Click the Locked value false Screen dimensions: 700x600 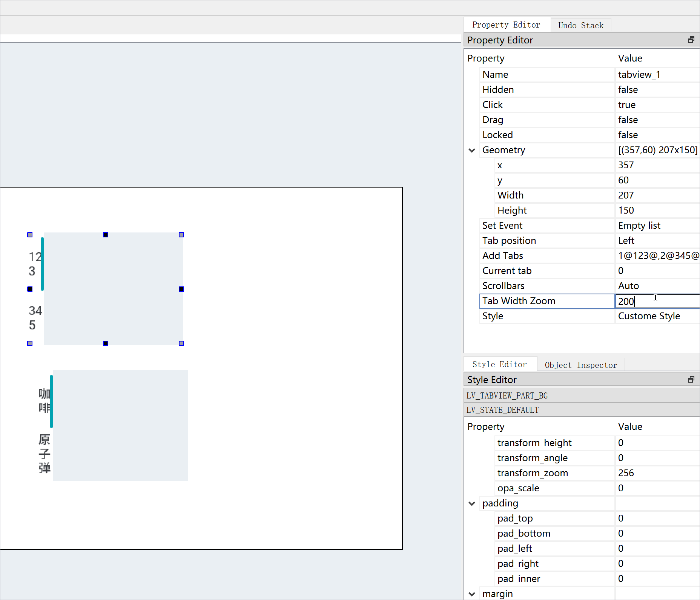[x=657, y=135]
